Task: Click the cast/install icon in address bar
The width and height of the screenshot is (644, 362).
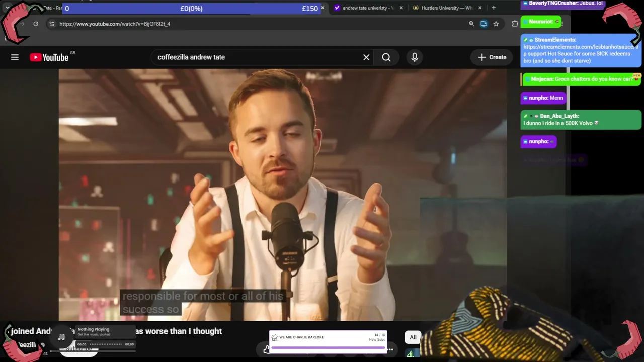Action: tap(484, 24)
